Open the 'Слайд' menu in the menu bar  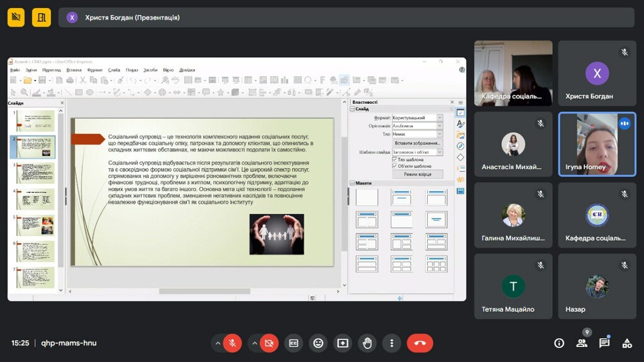pyautogui.click(x=114, y=70)
